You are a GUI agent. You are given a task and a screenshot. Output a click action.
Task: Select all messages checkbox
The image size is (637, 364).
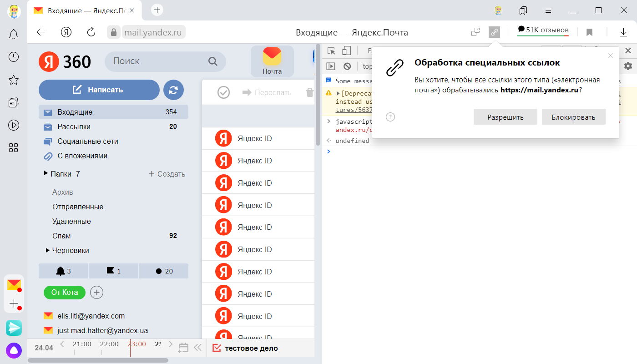[x=223, y=92]
